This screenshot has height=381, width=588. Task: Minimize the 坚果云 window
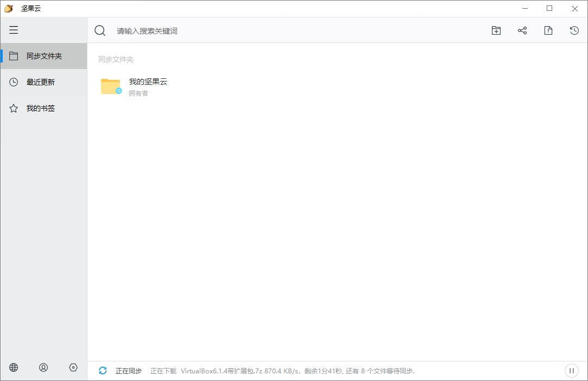pyautogui.click(x=525, y=8)
